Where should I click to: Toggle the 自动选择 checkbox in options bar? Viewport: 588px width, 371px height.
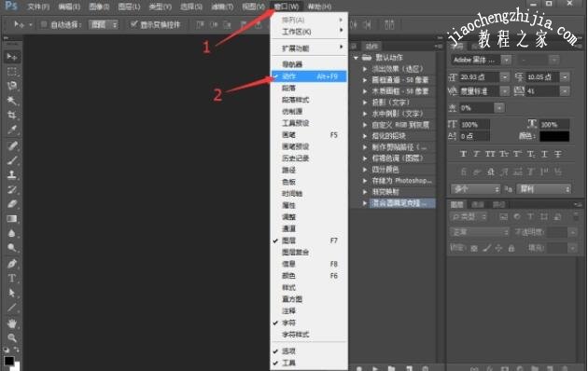pos(44,25)
